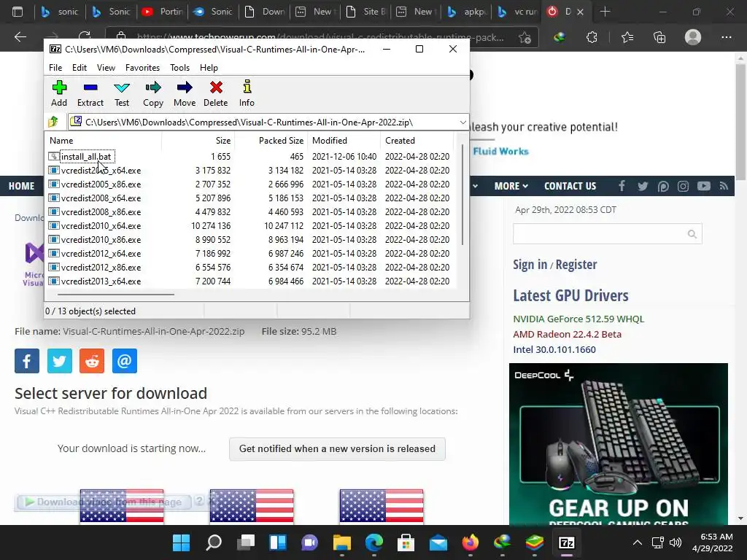The height and width of the screenshot is (560, 747).
Task: Click the Add toolbar icon in 7-Zip
Action: tap(59, 93)
